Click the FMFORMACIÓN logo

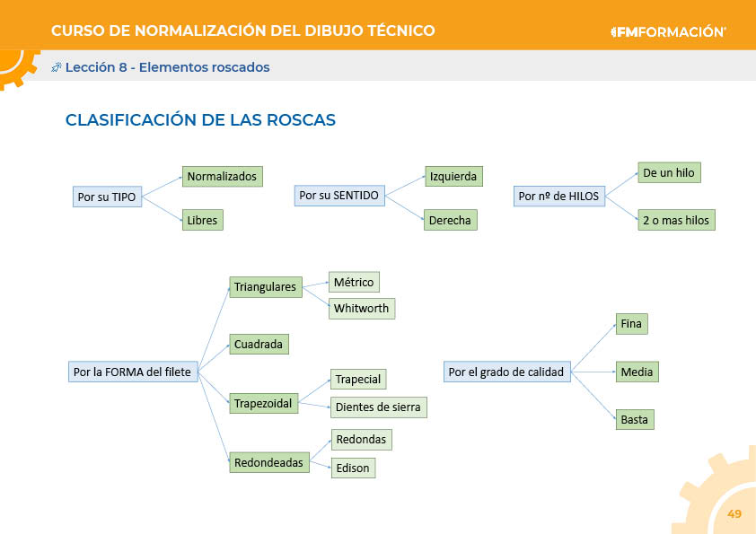668,31
